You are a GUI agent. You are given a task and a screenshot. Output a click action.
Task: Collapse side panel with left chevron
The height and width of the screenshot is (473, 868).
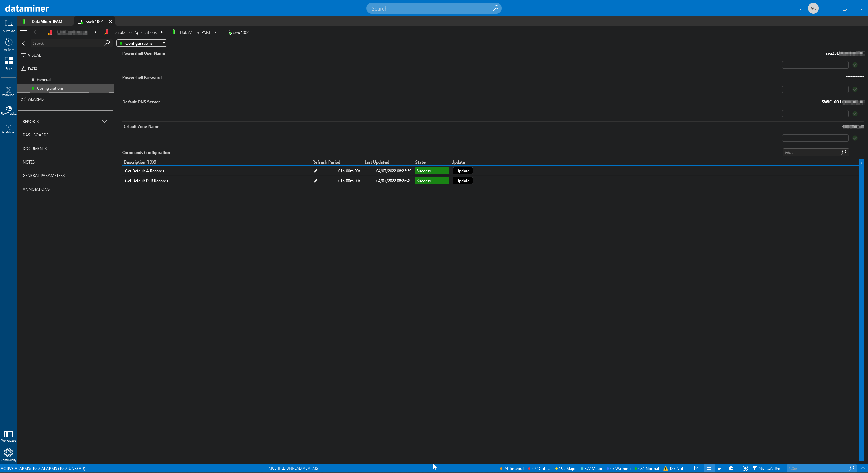(23, 43)
